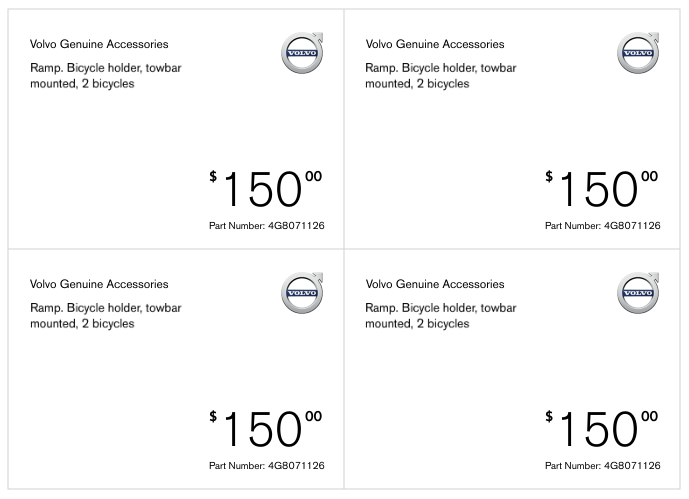Select 'Volvo Genuine Accessories' heading on top-right tag
Screen dimensions: 689x499
[435, 44]
